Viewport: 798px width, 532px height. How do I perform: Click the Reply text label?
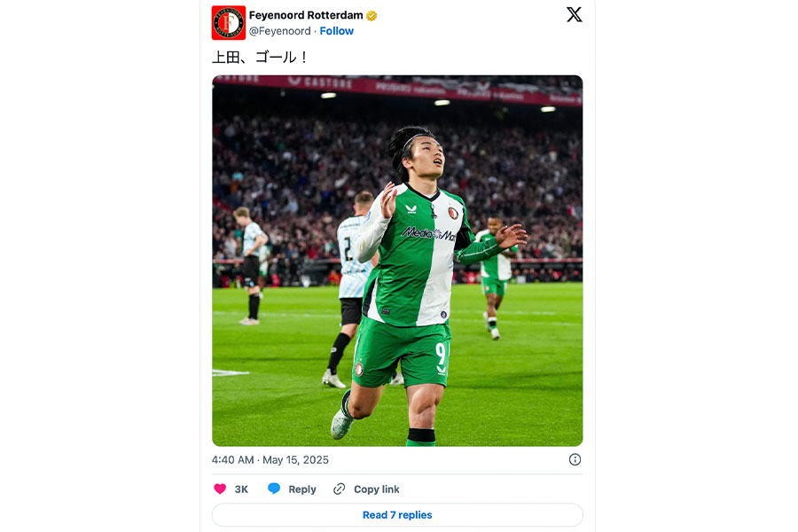tap(302, 489)
